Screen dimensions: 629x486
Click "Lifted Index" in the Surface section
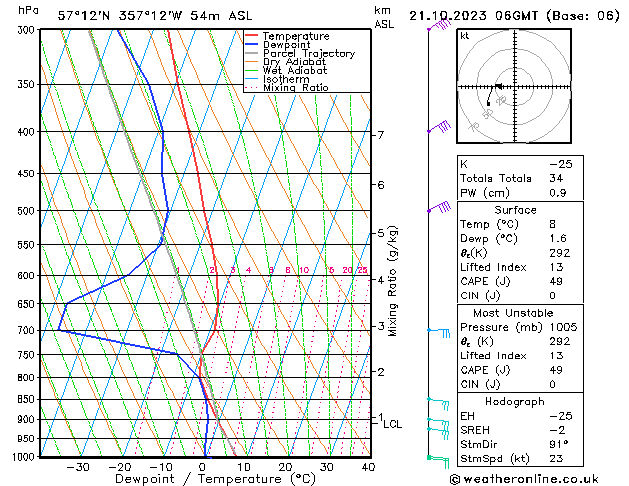click(493, 267)
